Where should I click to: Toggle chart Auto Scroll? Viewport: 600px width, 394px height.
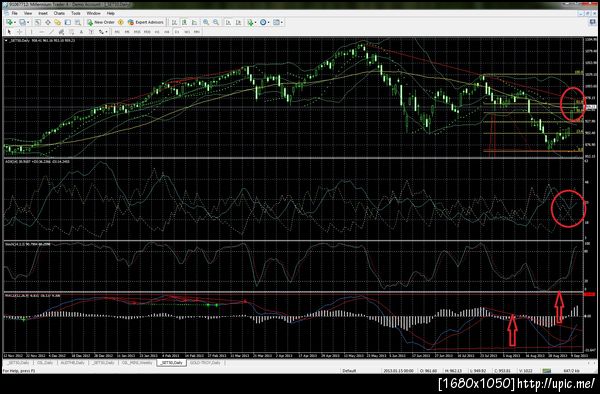click(228, 22)
